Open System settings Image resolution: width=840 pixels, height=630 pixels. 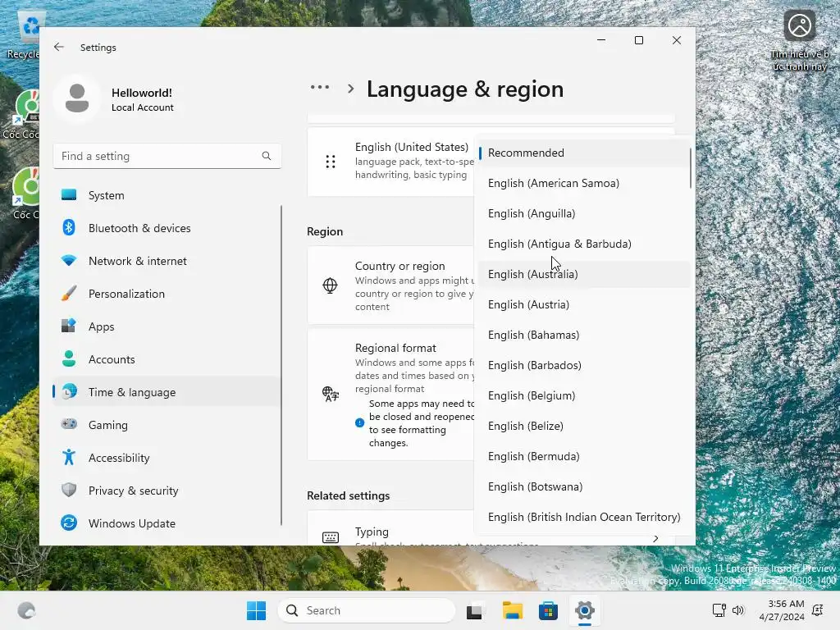[167, 195]
